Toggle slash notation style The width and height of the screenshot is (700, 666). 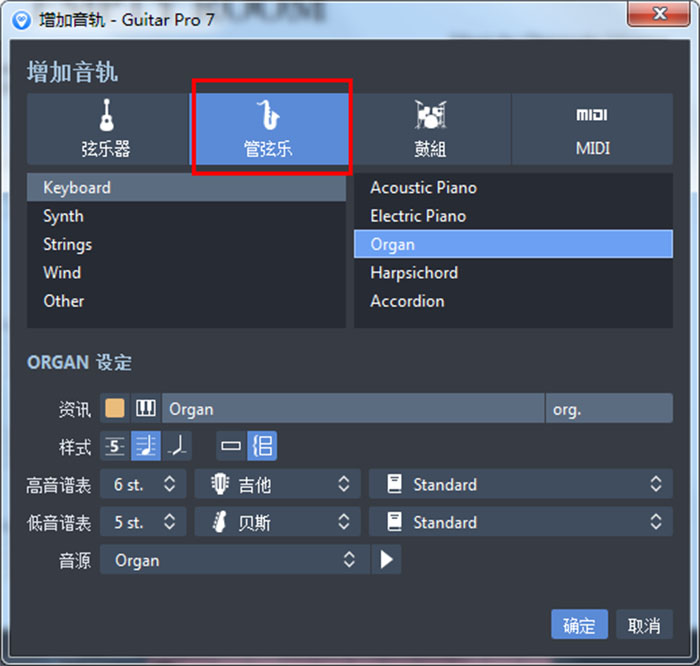pyautogui.click(x=176, y=446)
